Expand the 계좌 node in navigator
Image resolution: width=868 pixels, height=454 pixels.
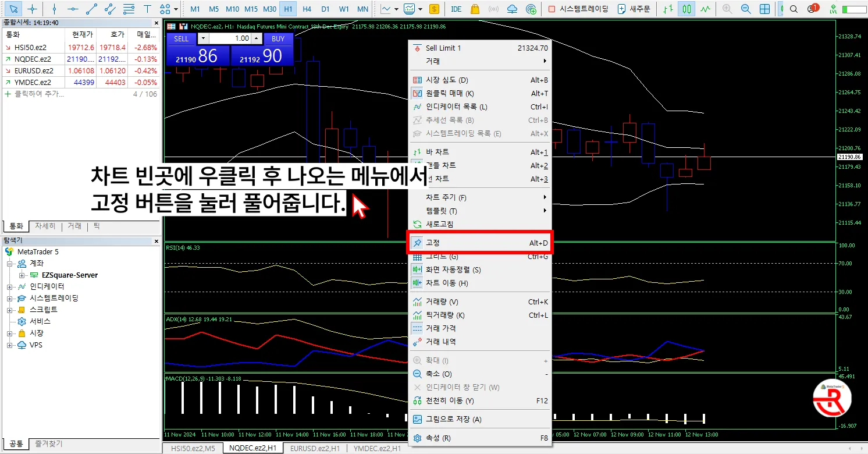click(10, 264)
